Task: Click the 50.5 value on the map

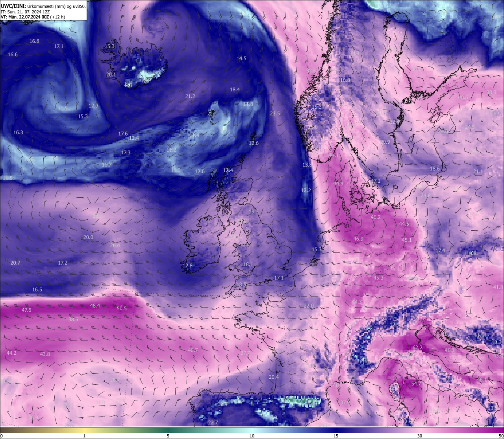Action: click(x=122, y=309)
